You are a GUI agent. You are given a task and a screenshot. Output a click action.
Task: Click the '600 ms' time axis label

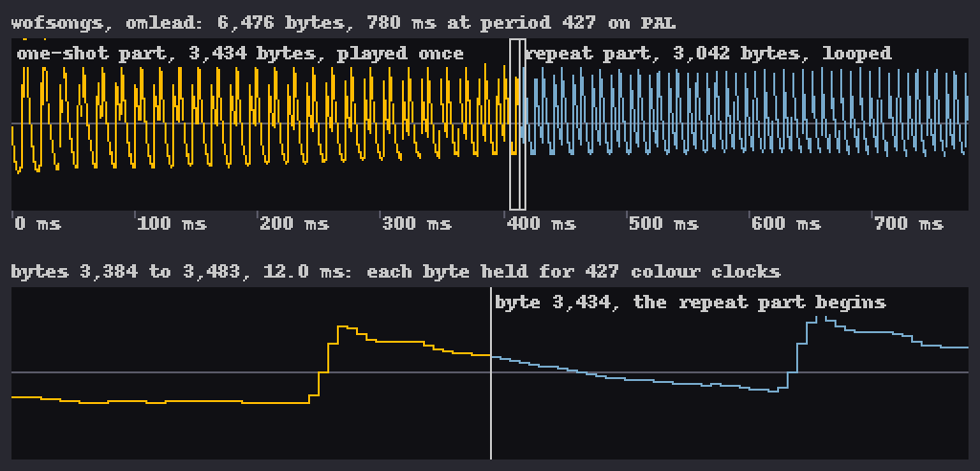coord(786,223)
